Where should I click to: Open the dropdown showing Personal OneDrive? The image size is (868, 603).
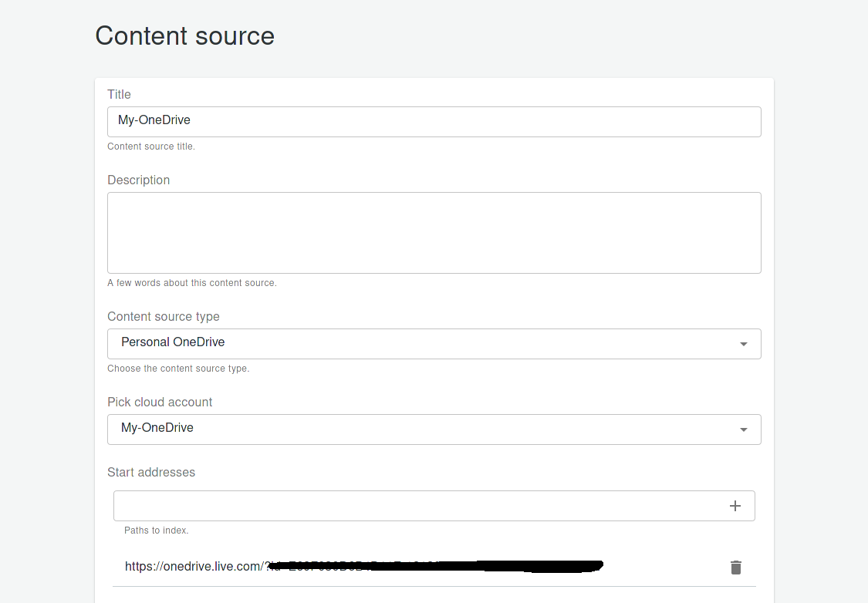[x=434, y=344]
